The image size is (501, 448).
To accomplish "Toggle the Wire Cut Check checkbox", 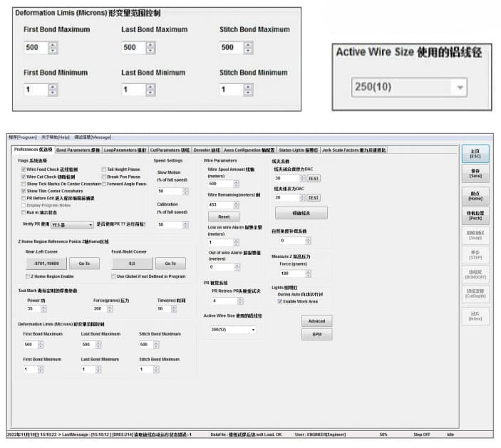I will tap(24, 177).
